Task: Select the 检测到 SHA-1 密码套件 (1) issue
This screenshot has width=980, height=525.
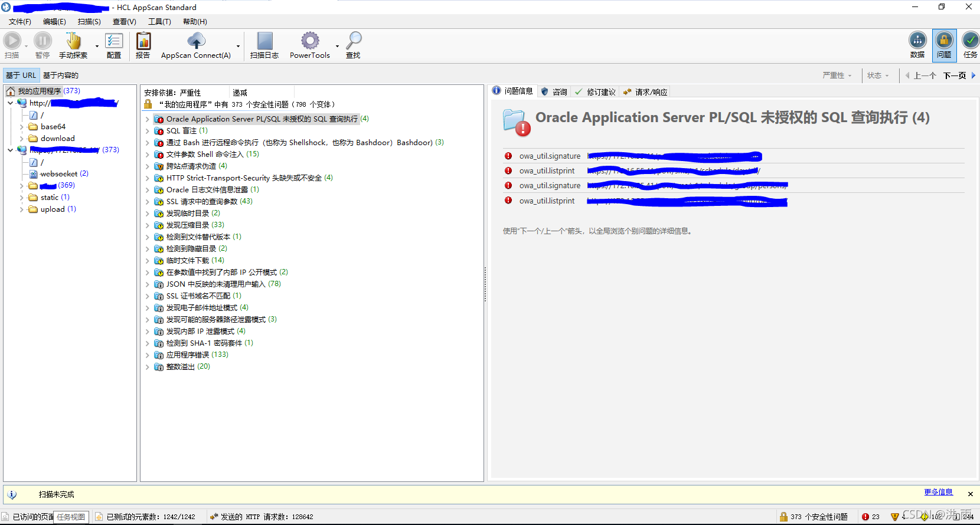Action: [210, 343]
